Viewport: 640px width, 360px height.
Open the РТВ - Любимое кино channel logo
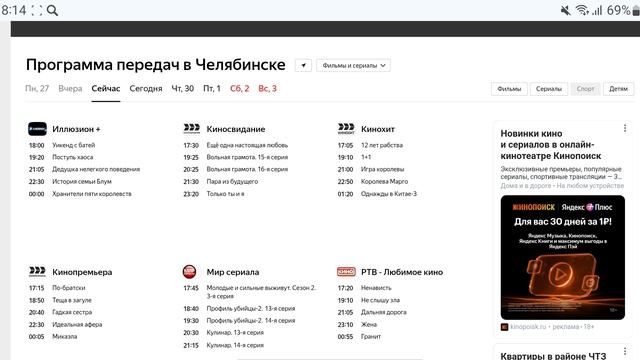[x=346, y=271]
